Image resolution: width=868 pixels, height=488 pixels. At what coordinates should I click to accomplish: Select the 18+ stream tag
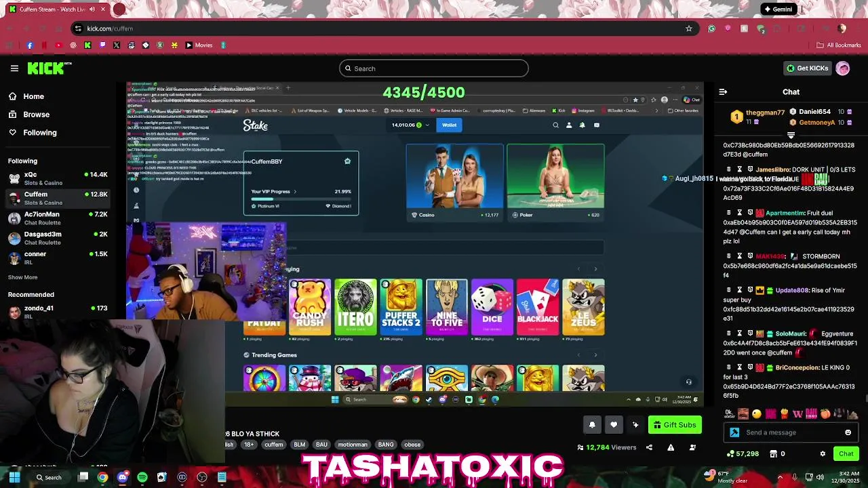point(249,445)
